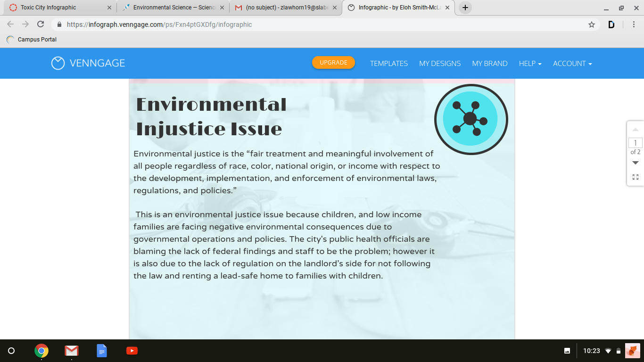Screen dimensions: 644x362
Task: Open Google Docs from the shelf
Action: click(x=102, y=351)
